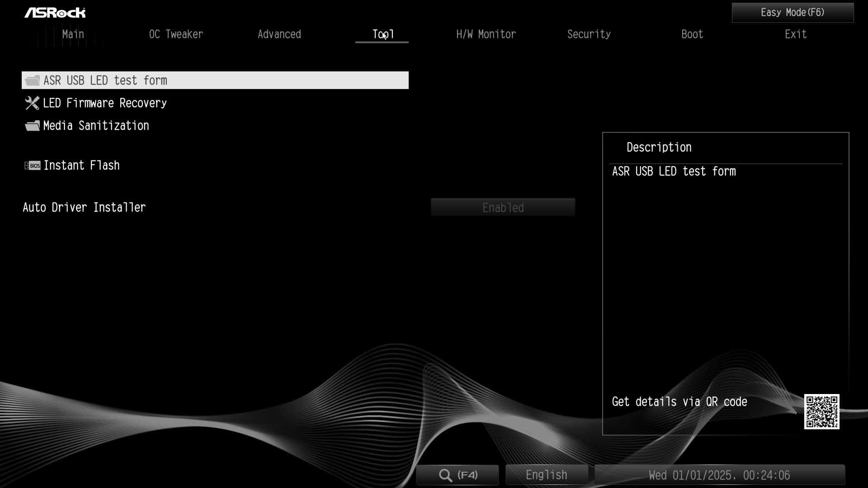Open the Main tab

click(x=73, y=34)
